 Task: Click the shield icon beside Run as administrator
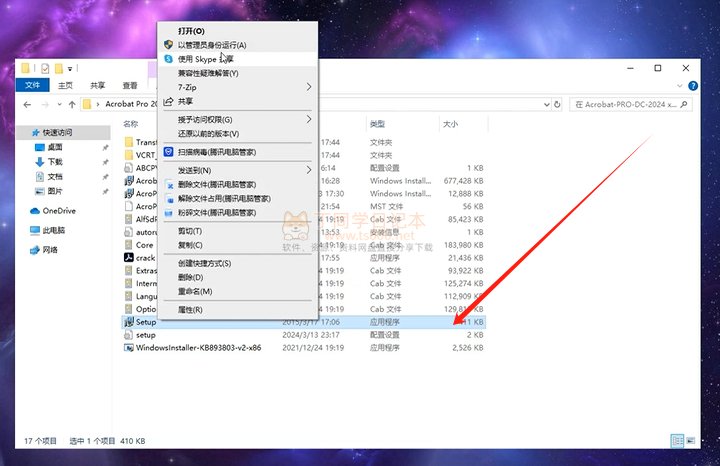tap(169, 45)
